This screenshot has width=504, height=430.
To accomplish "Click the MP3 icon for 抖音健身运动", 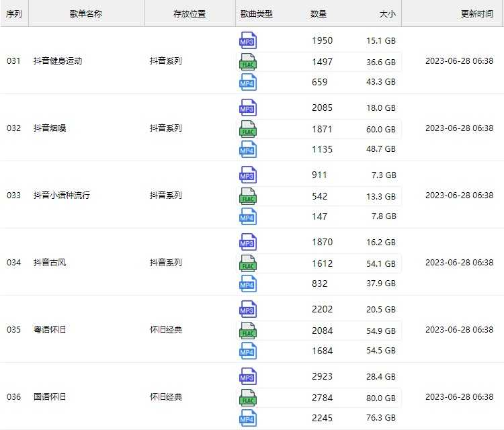I will (248, 40).
